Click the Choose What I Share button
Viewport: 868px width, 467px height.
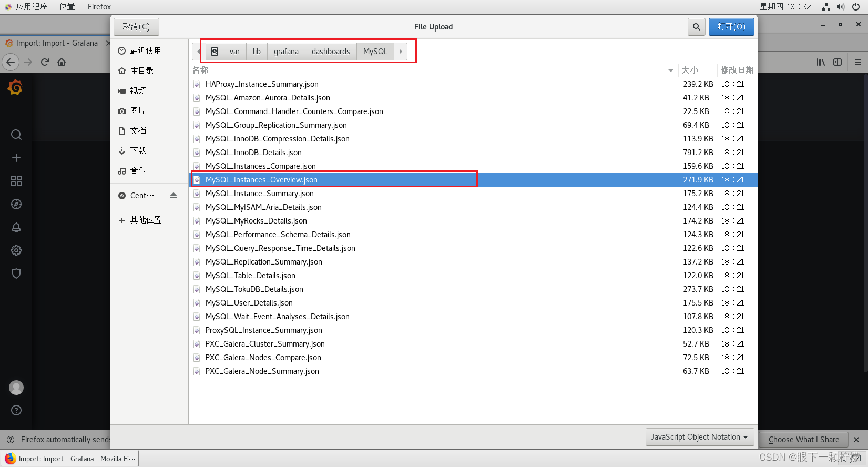pyautogui.click(x=803, y=440)
